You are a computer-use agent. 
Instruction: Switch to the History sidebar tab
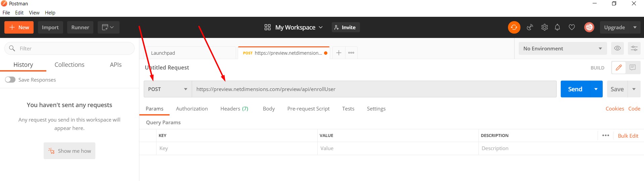(x=23, y=64)
